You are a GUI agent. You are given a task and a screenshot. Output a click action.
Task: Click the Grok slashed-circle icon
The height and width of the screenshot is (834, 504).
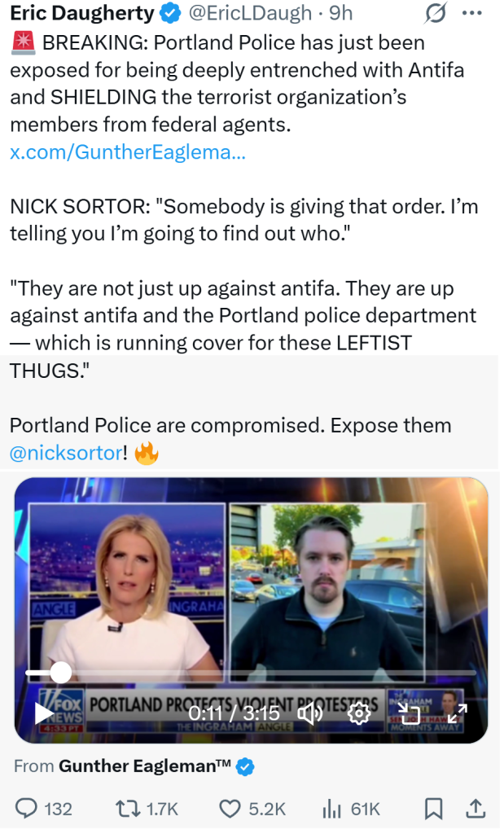click(436, 13)
